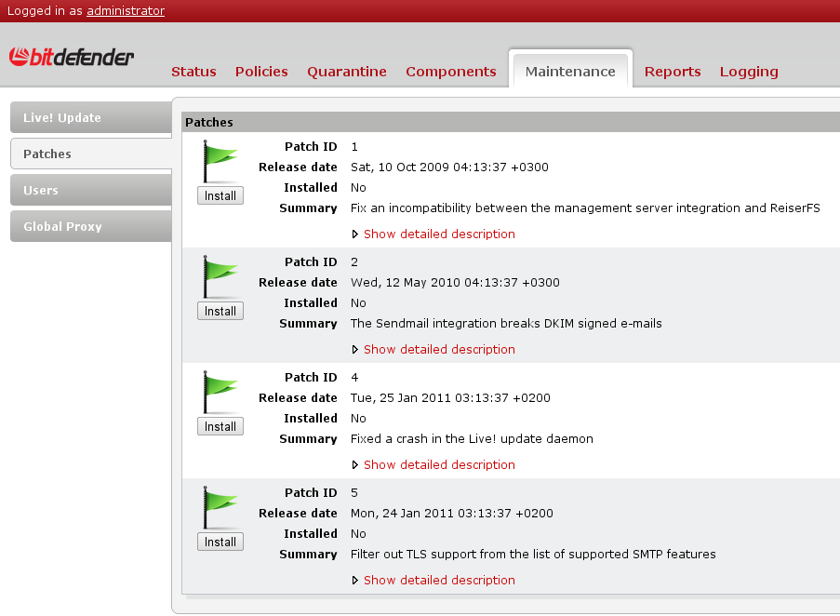Show detailed description for patch 5
Viewport: 840px width, 616px height.
point(438,581)
